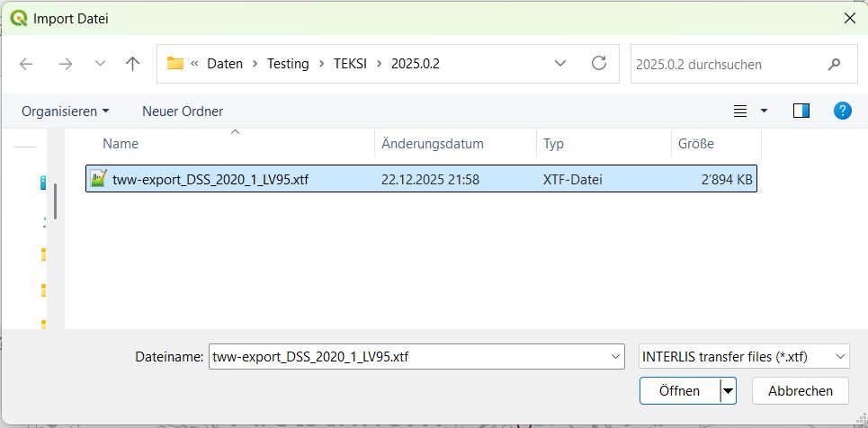Open help with the question mark icon
The image size is (868, 428).
tap(843, 111)
